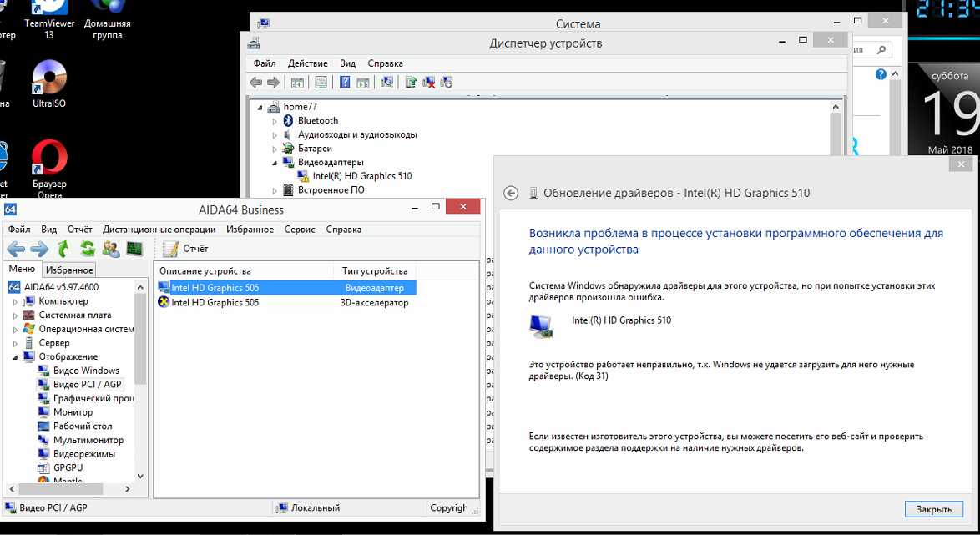Click AIDA64 hardware monitor chip icon
Image resolution: width=980 pixels, height=535 pixels.
(x=134, y=249)
